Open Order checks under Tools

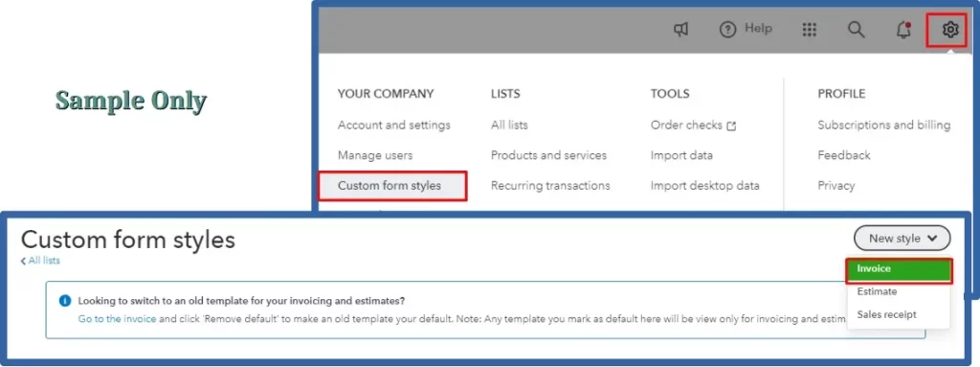click(686, 126)
